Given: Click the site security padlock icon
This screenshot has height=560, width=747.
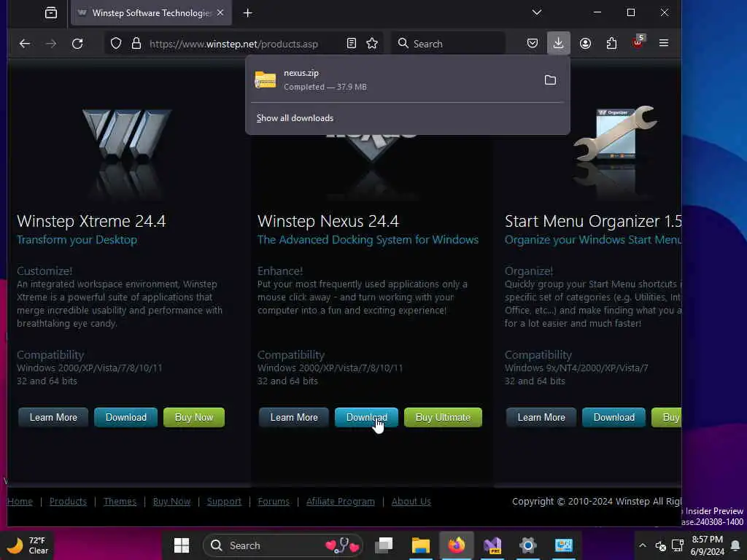Looking at the screenshot, I should click(136, 44).
